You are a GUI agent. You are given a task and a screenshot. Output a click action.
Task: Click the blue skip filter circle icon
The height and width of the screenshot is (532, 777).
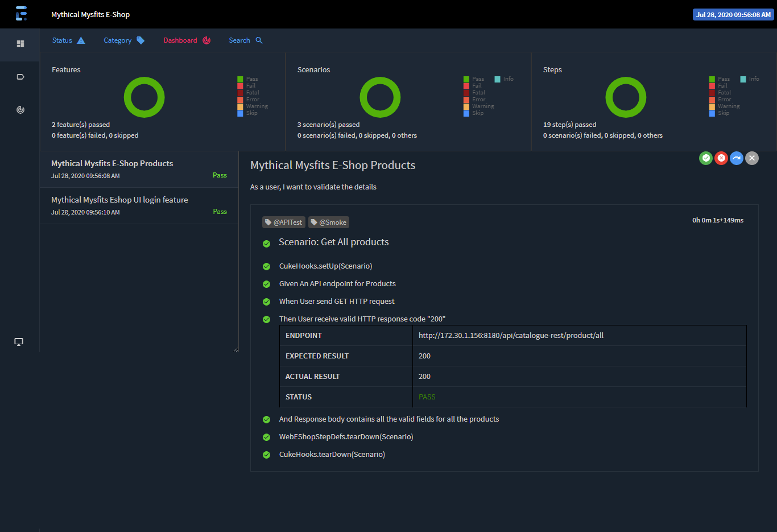click(737, 158)
